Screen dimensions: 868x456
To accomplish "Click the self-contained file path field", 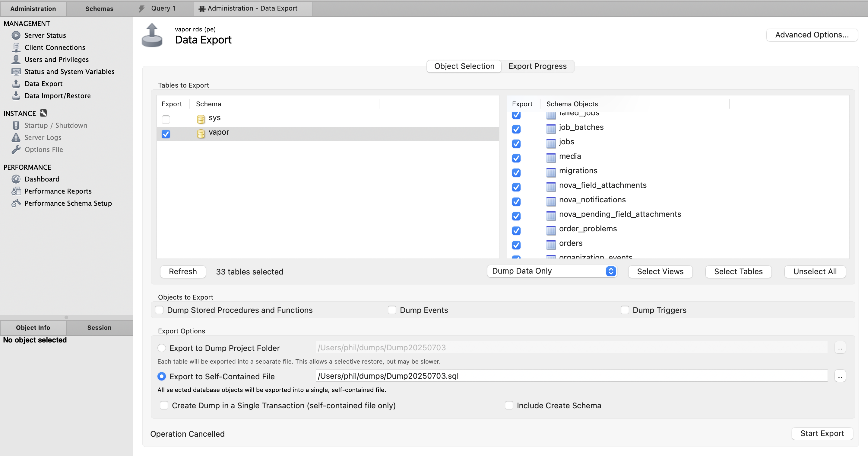I will tap(571, 376).
